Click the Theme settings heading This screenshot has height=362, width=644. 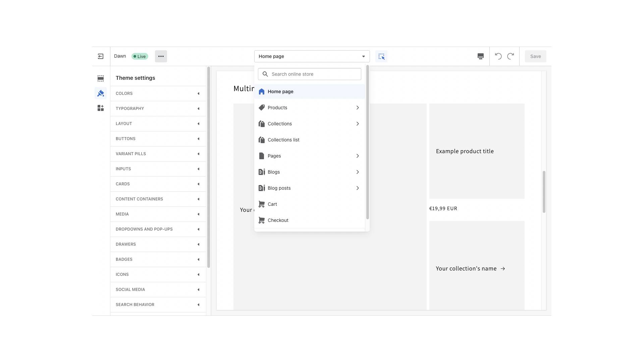click(x=135, y=78)
